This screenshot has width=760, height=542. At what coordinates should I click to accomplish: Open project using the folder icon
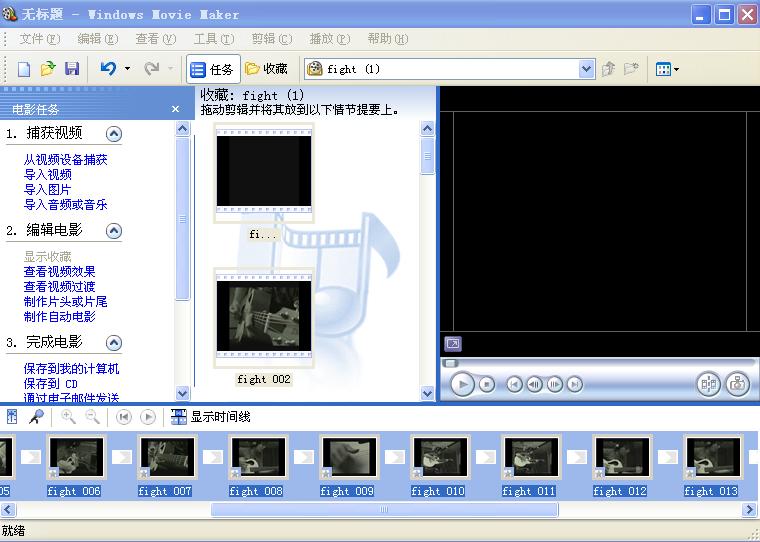(48, 69)
